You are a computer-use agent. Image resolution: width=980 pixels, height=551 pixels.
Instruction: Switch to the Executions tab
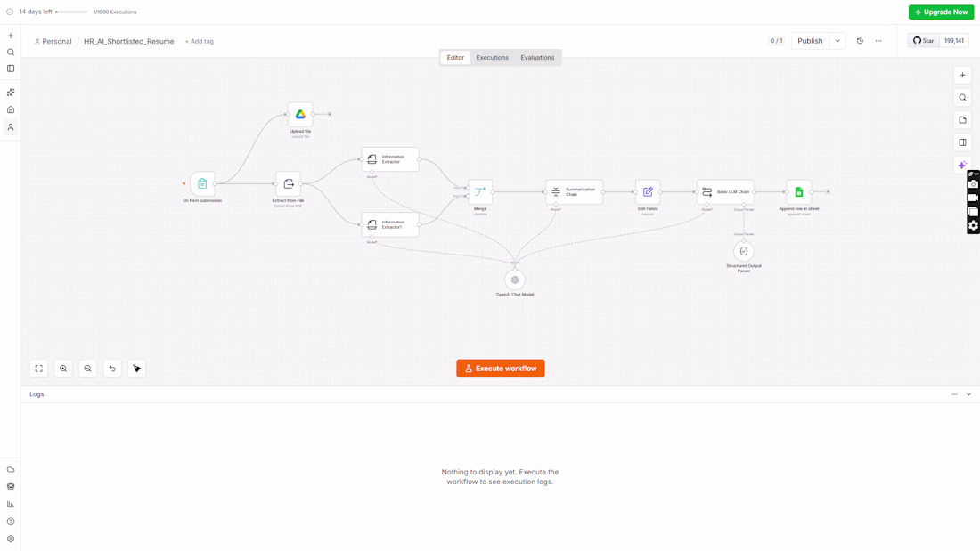[x=492, y=58]
